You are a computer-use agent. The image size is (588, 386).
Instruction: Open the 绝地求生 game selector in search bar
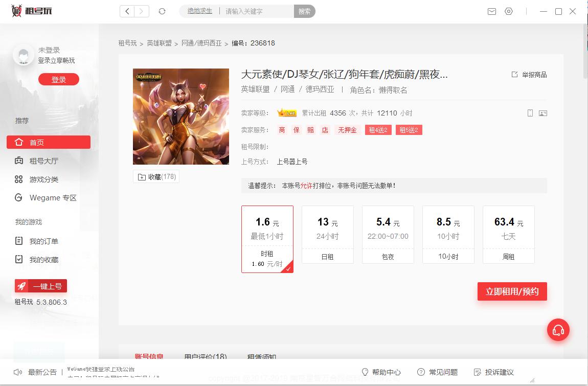[198, 11]
